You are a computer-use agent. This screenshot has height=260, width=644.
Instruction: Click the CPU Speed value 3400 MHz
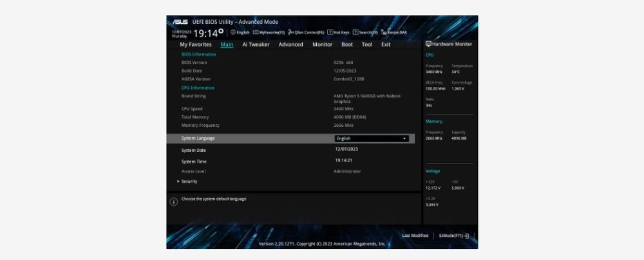pos(343,109)
